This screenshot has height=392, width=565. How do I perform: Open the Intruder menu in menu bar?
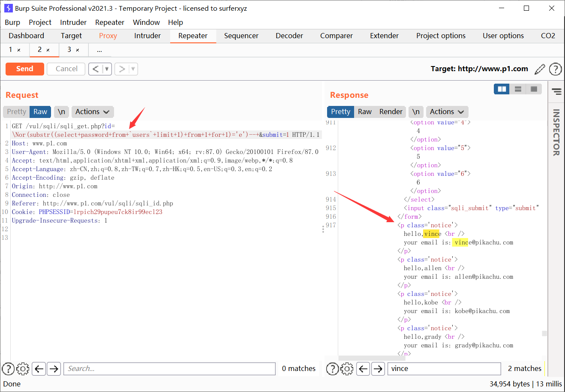tap(73, 22)
